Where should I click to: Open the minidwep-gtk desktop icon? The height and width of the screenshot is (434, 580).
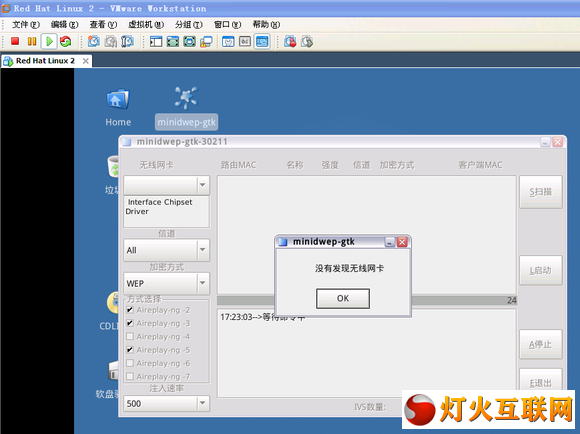click(186, 107)
